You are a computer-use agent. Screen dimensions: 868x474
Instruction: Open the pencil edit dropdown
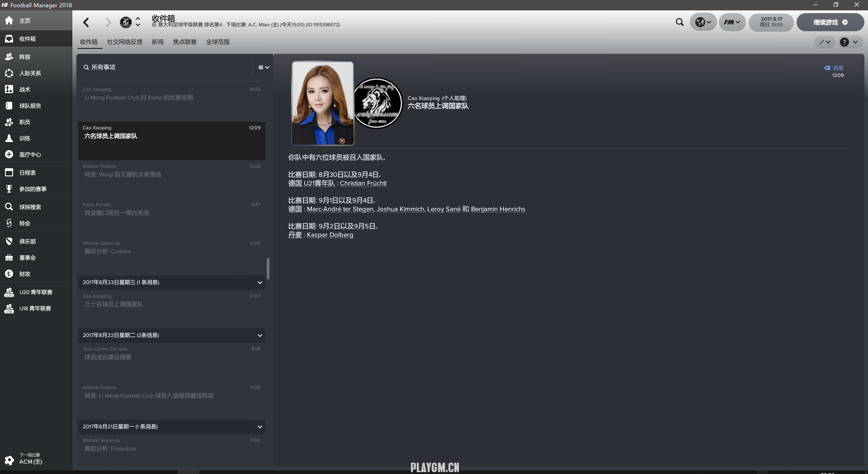point(825,42)
